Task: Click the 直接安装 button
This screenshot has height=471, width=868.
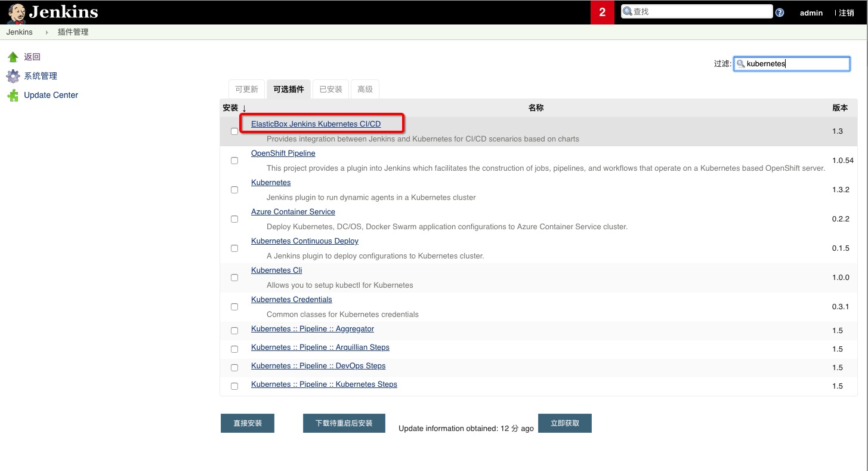Action: pos(248,423)
